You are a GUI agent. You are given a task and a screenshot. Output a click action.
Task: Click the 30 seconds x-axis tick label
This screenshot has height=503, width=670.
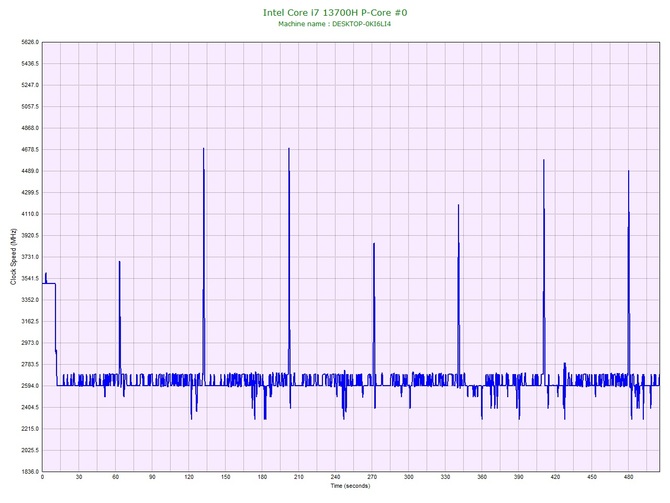(x=79, y=477)
